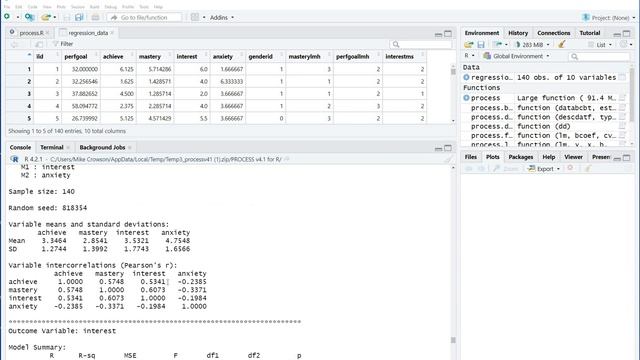Image resolution: width=640 pixels, height=360 pixels.
Task: Open the Global Environment dropdown
Action: (516, 56)
